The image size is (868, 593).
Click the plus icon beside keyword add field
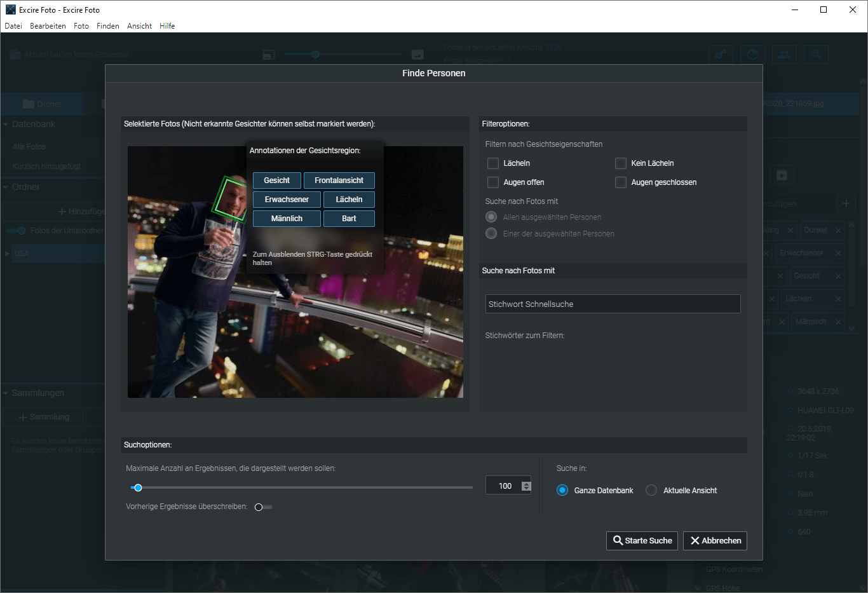(846, 203)
